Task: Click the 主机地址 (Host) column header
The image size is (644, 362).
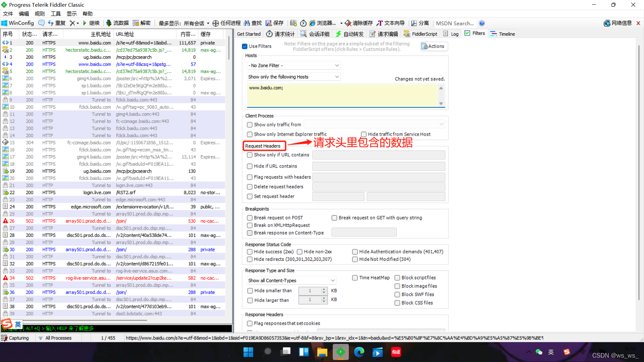Action: pos(88,34)
